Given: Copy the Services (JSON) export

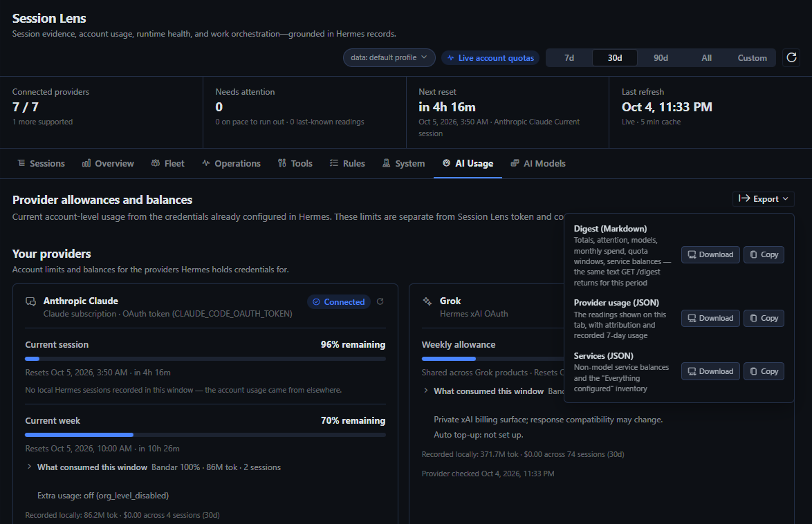Looking at the screenshot, I should click(x=764, y=371).
